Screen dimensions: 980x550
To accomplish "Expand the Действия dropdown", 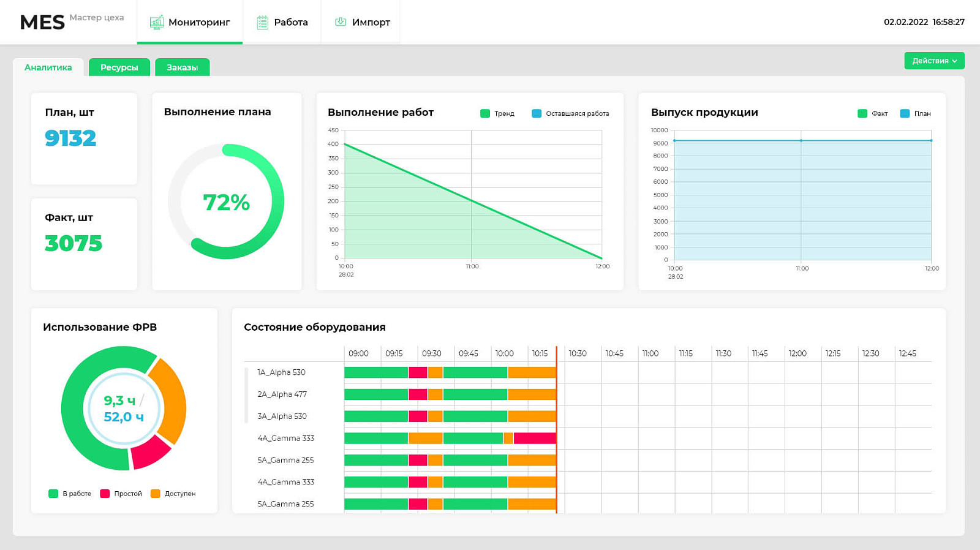I will click(x=934, y=61).
